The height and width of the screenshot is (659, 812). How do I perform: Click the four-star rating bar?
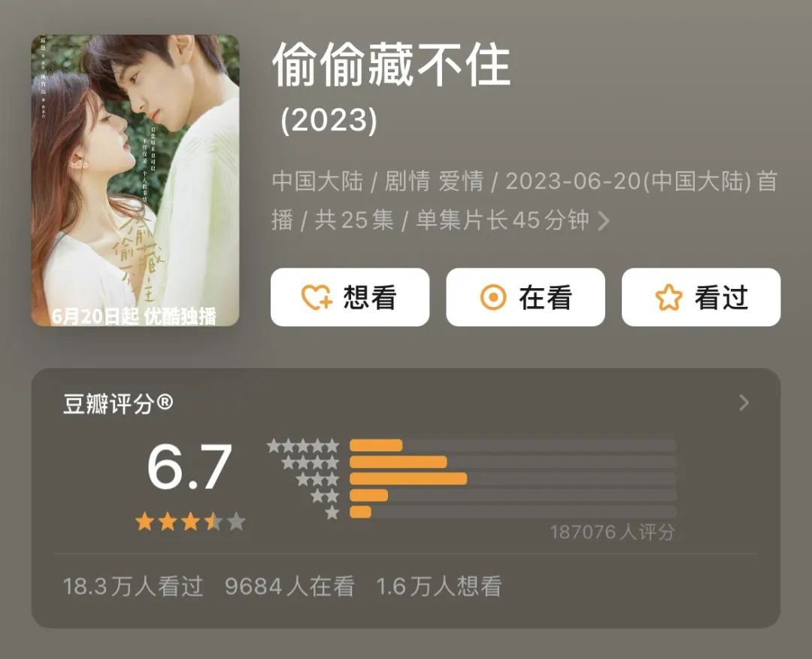pos(513,462)
